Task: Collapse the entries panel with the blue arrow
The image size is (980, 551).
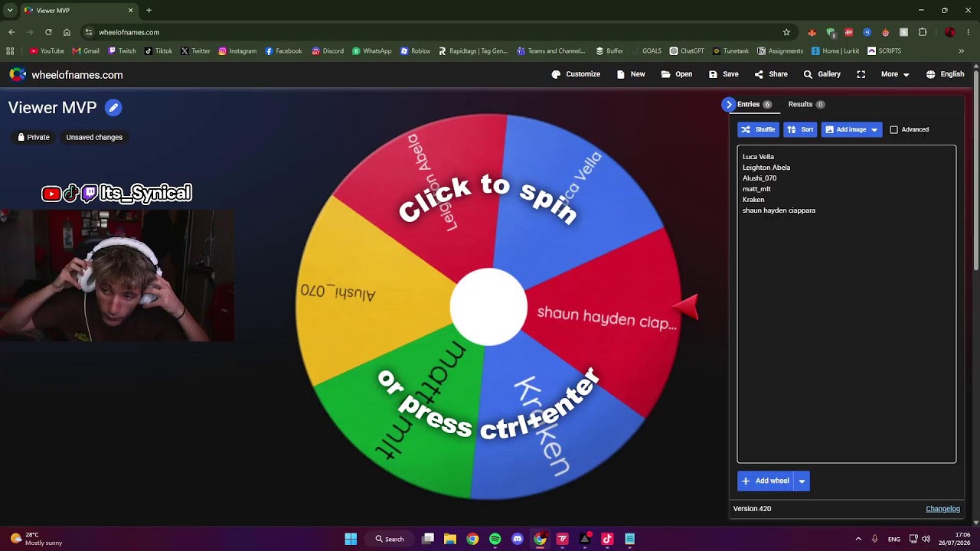Action: tap(728, 104)
